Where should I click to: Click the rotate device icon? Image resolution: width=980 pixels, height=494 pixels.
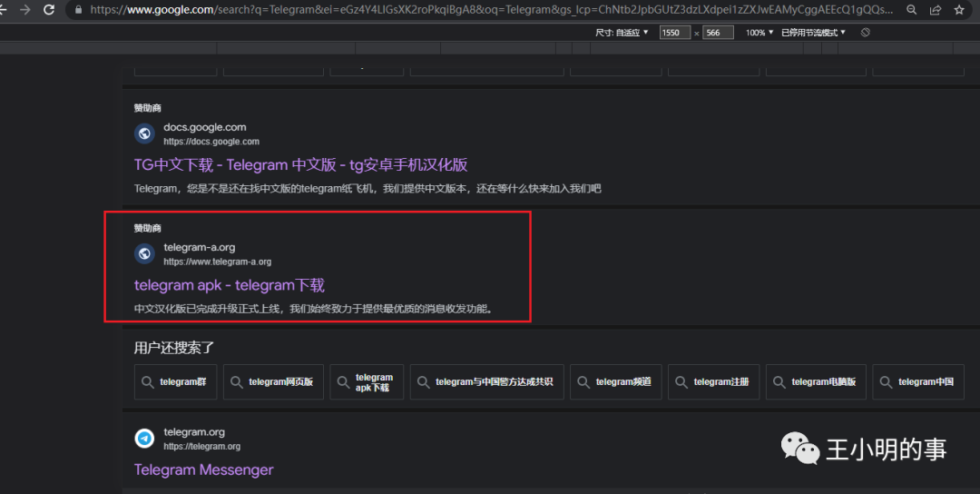(865, 33)
